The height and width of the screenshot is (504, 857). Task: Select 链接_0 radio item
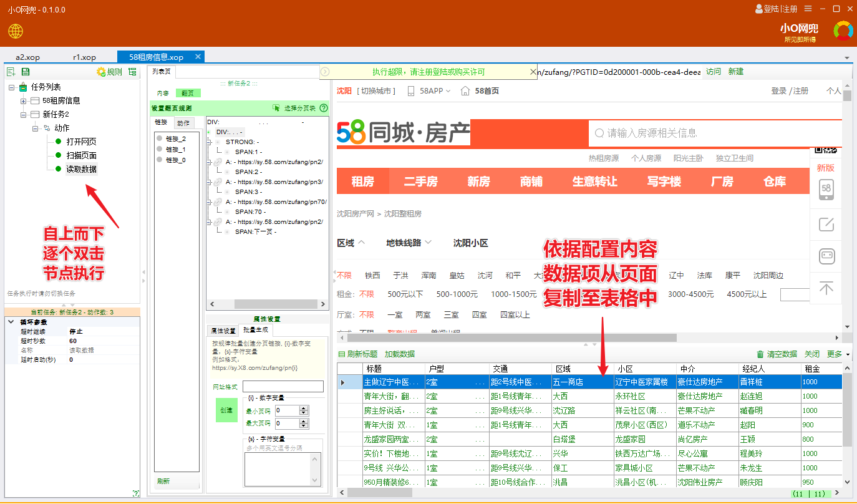click(160, 160)
